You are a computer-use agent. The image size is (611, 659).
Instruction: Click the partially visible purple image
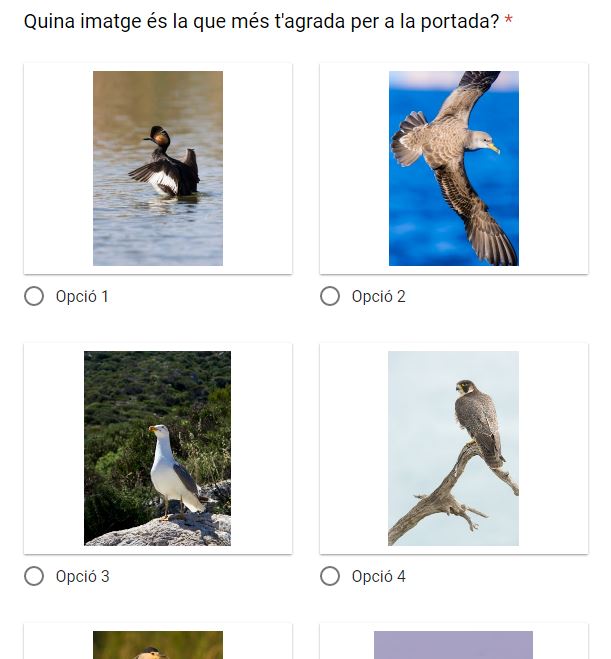(453, 645)
